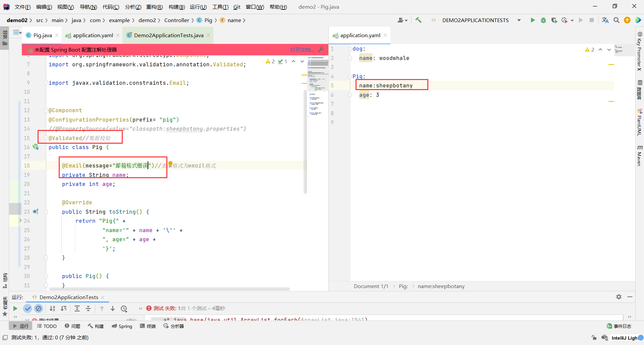This screenshot has height=345, width=644.
Task: Open the Key Promoter X sidebar panel
Action: (640, 51)
